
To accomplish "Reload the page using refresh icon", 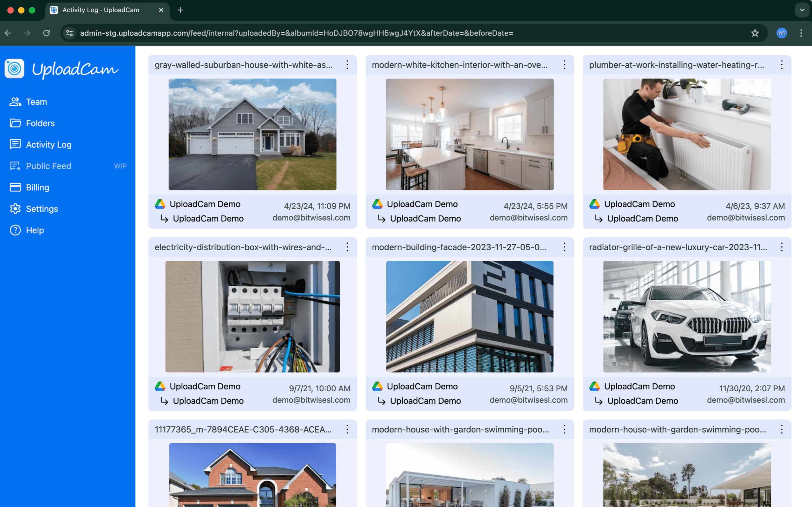I will [x=47, y=33].
